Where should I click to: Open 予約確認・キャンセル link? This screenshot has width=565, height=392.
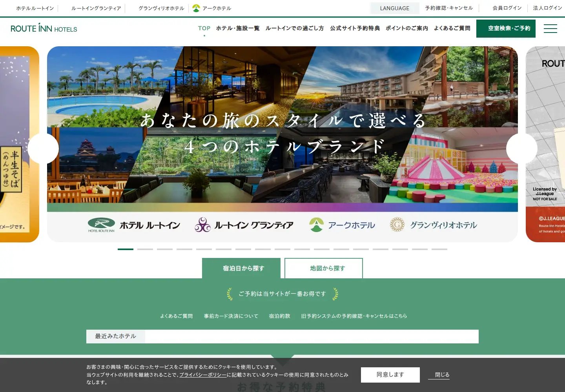449,8
